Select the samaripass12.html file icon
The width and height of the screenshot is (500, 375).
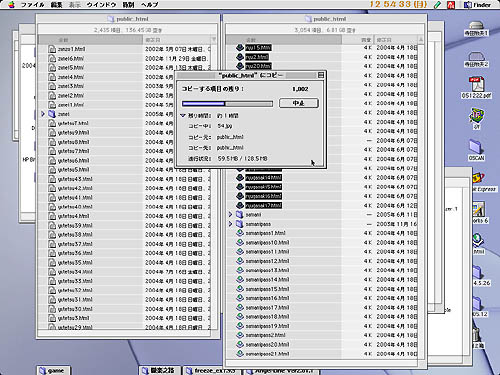[x=240, y=261]
